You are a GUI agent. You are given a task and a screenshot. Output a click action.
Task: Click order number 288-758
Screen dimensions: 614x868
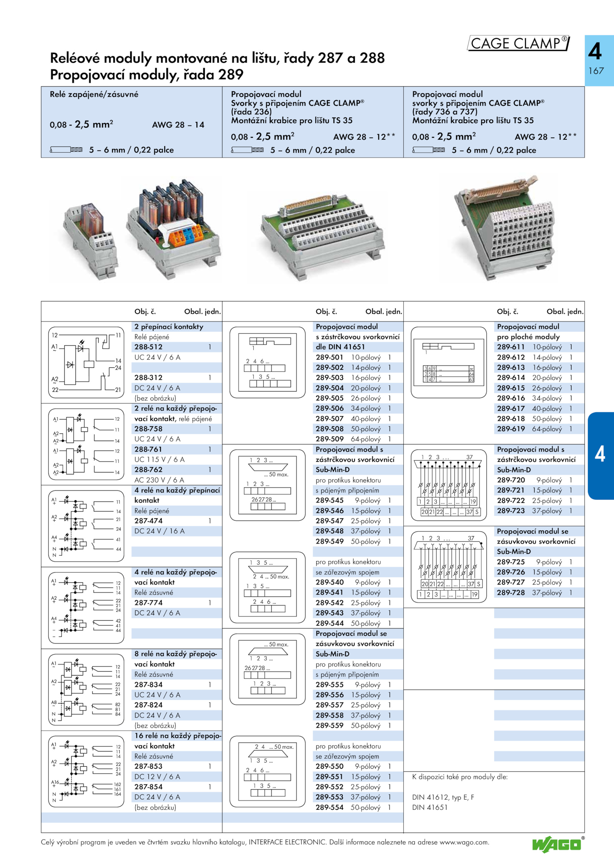(149, 429)
